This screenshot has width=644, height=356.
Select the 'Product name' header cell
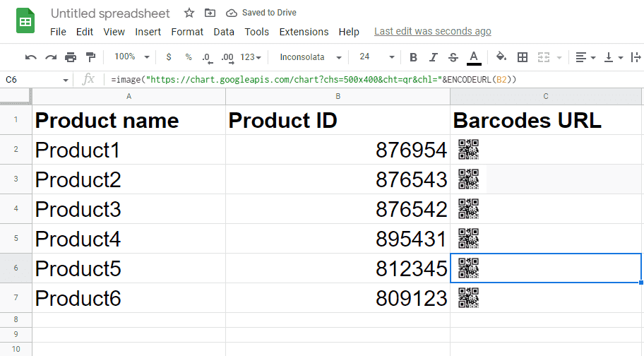tap(129, 120)
